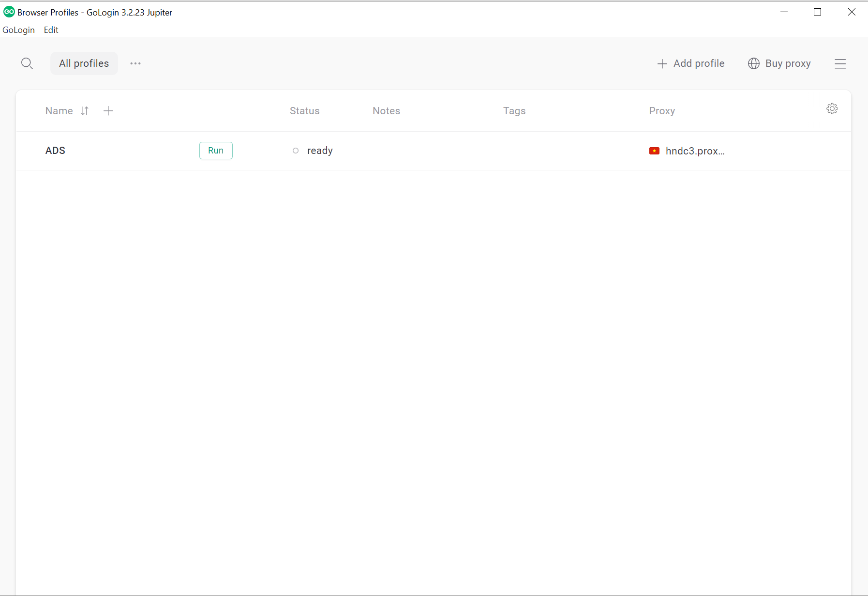Select the Add profile plus icon
868x596 pixels.
(x=661, y=63)
